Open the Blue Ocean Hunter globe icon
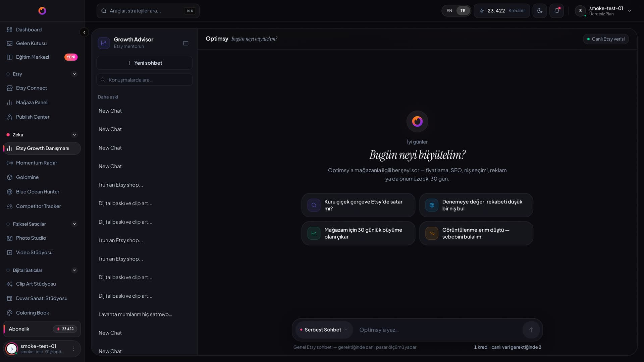Screen dimensions: 644x362 10,192
